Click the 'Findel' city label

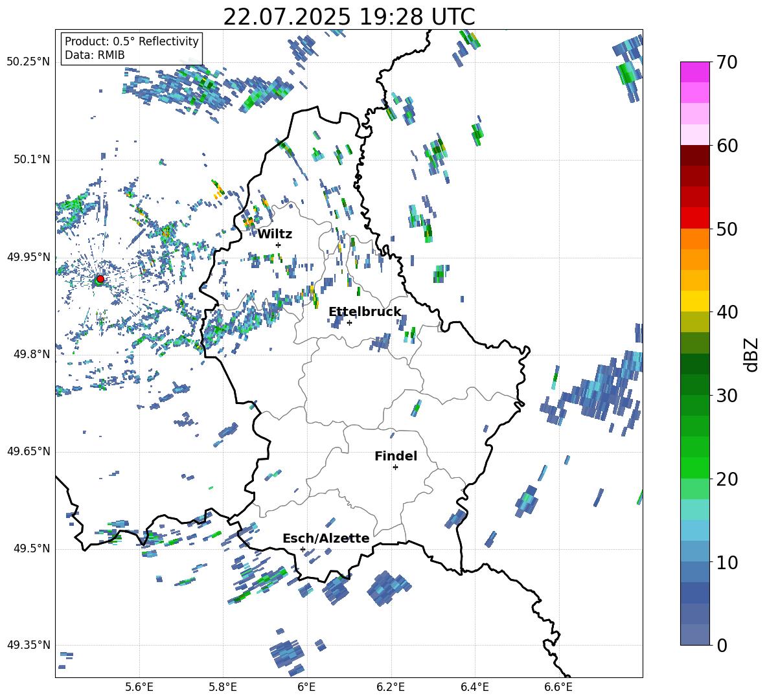[x=396, y=456]
